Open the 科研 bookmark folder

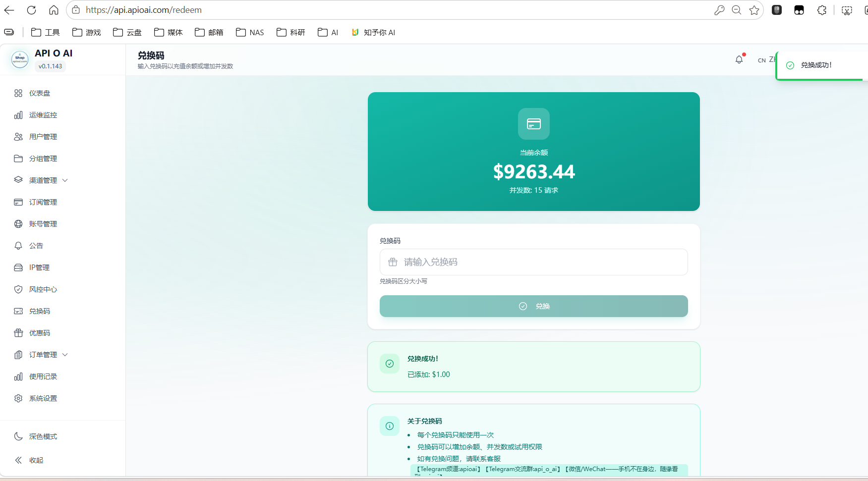tap(290, 32)
